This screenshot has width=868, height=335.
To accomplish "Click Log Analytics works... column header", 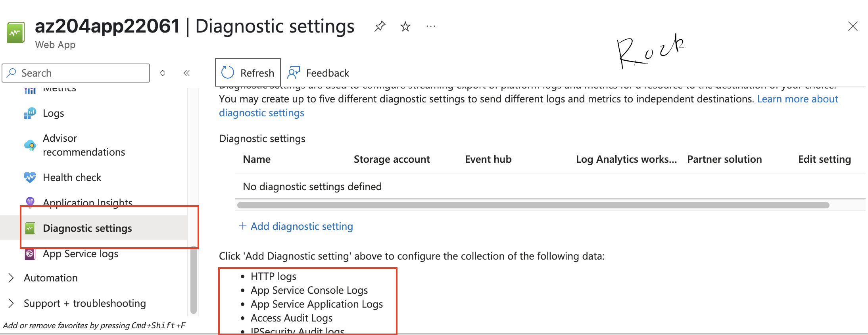I will pos(626,159).
